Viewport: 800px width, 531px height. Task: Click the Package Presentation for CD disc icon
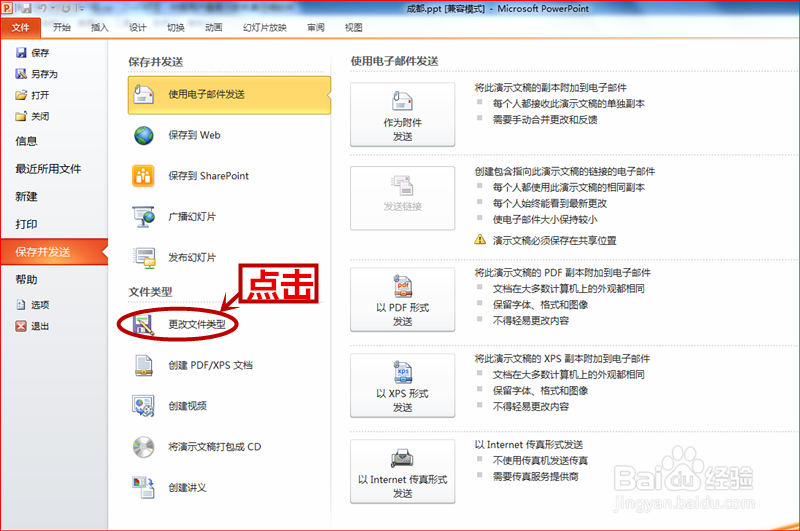143,447
